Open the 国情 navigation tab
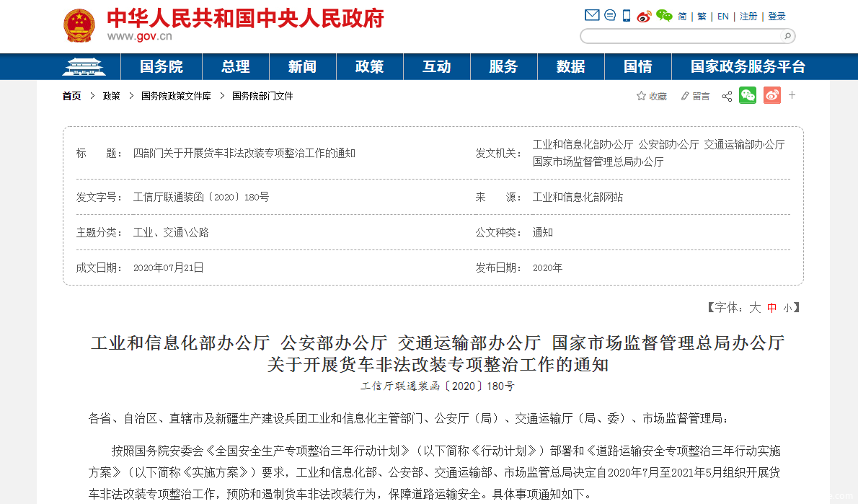 (638, 67)
